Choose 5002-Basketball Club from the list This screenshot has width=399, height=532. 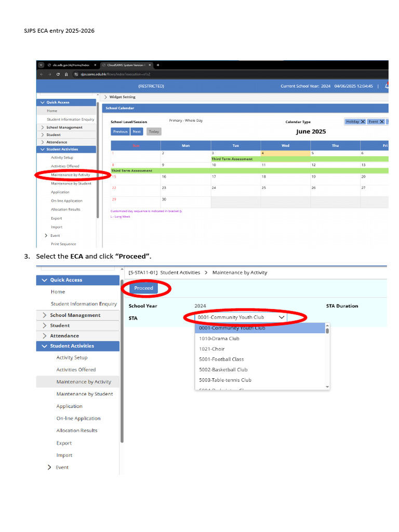point(260,369)
